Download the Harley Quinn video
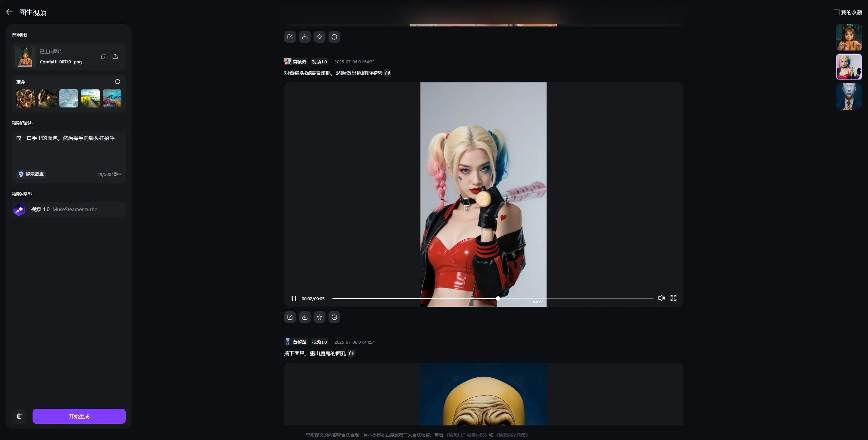 (304, 317)
